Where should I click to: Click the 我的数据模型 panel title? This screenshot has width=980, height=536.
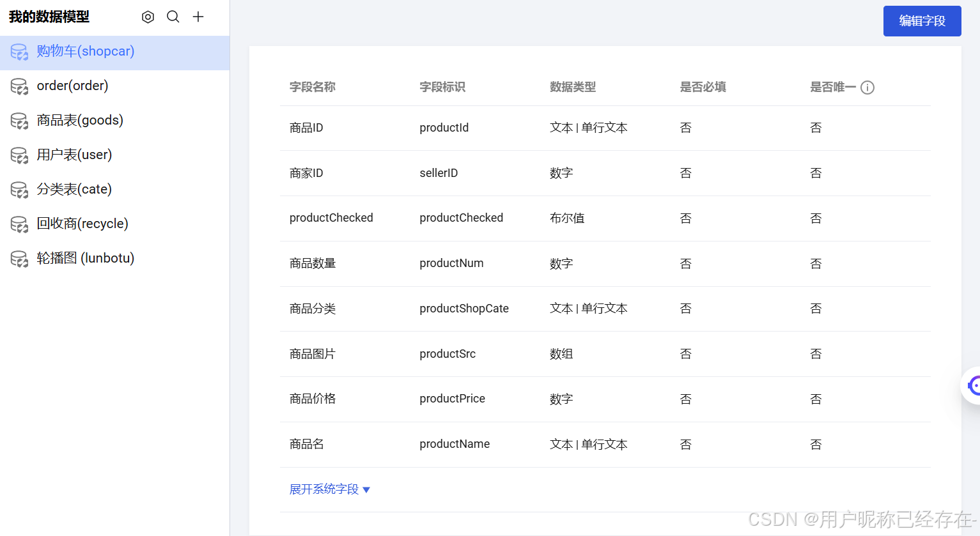click(x=49, y=17)
